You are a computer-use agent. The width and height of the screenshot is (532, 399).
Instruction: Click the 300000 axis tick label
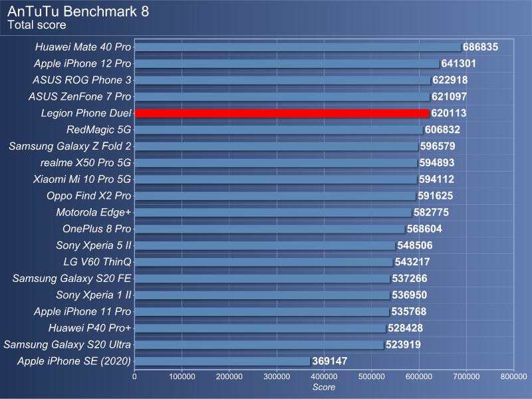click(277, 376)
